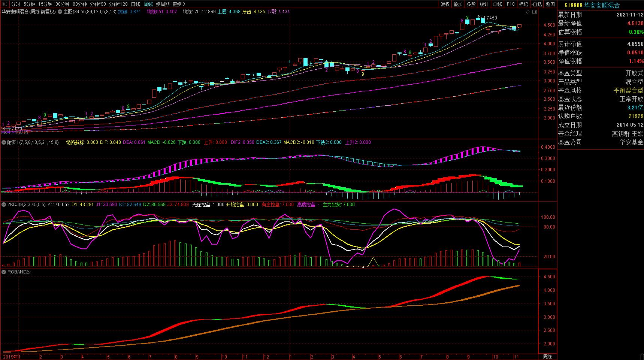Image resolution: width=644 pixels, height=360 pixels.
Task: Select the 30分钟 period
Action: pyautogui.click(x=62, y=4)
